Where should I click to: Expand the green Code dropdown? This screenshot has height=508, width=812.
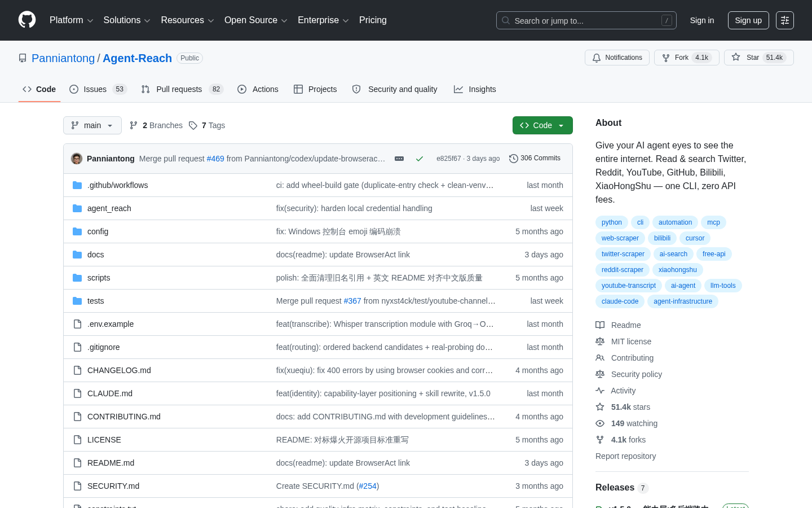pos(542,125)
